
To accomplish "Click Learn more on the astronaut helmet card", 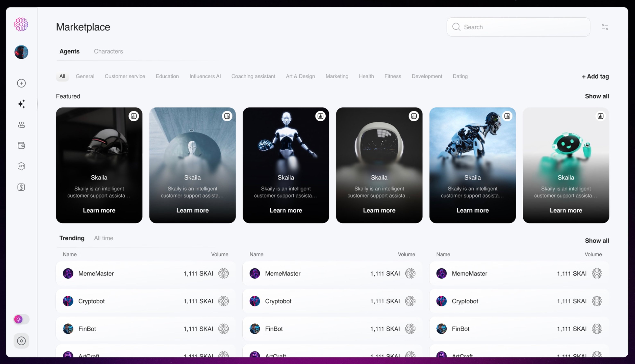I will pyautogui.click(x=379, y=210).
